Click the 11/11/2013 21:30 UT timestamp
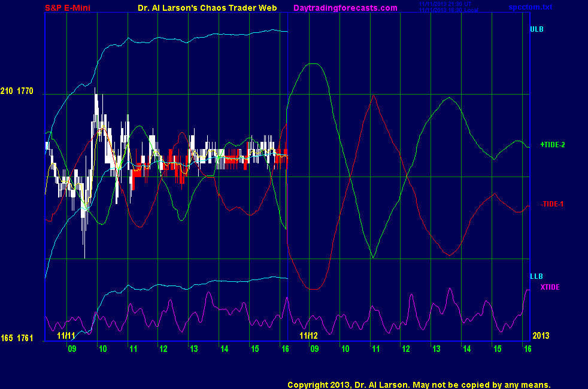Image resolution: width=588 pixels, height=389 pixels. click(x=445, y=4)
